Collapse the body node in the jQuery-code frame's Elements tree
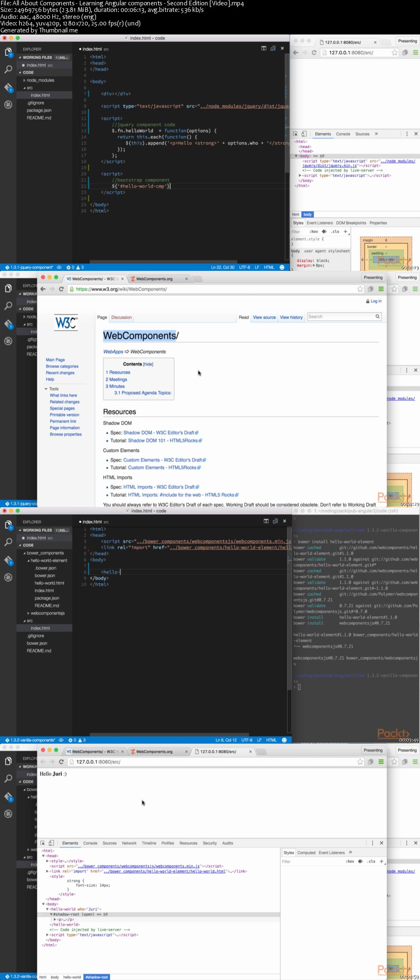 [296, 156]
